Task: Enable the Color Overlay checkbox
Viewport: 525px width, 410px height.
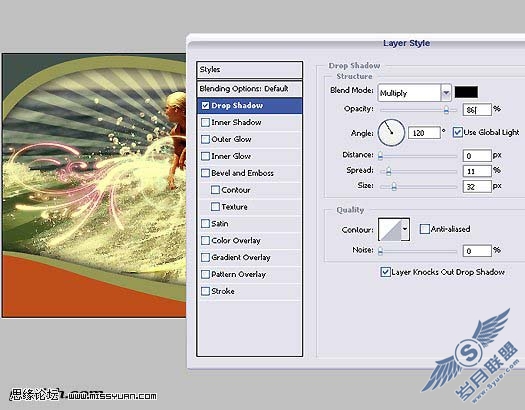Action: tap(205, 241)
